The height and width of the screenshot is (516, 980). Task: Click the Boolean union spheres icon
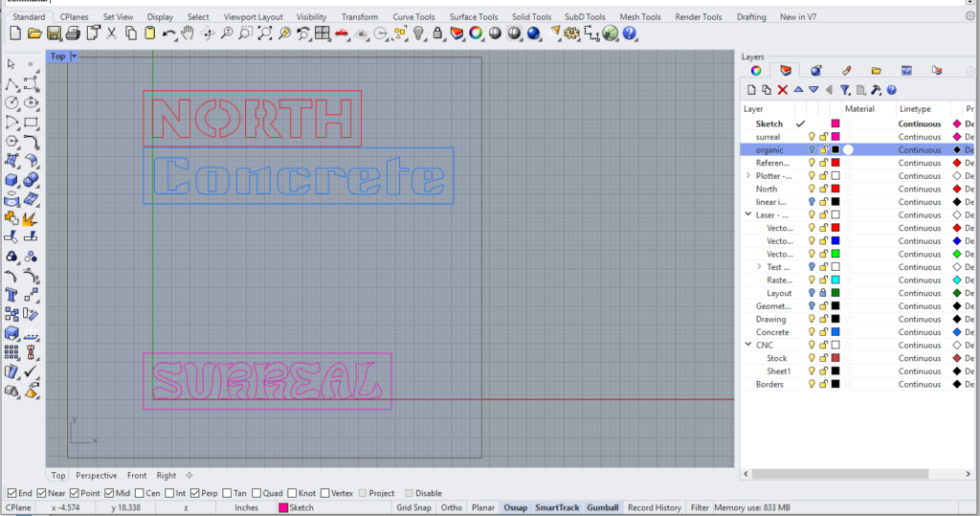point(31,180)
